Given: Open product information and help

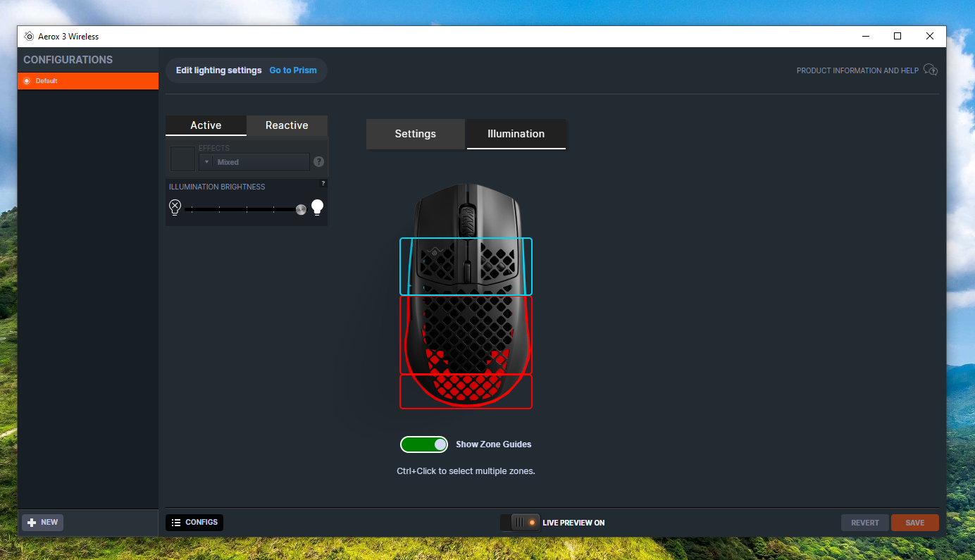Looking at the screenshot, I should 867,70.
